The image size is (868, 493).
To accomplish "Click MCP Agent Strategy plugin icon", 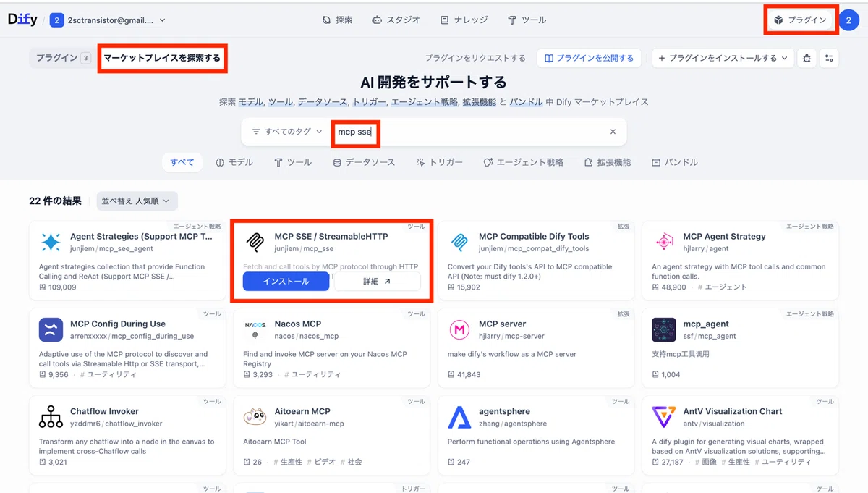I will [664, 242].
